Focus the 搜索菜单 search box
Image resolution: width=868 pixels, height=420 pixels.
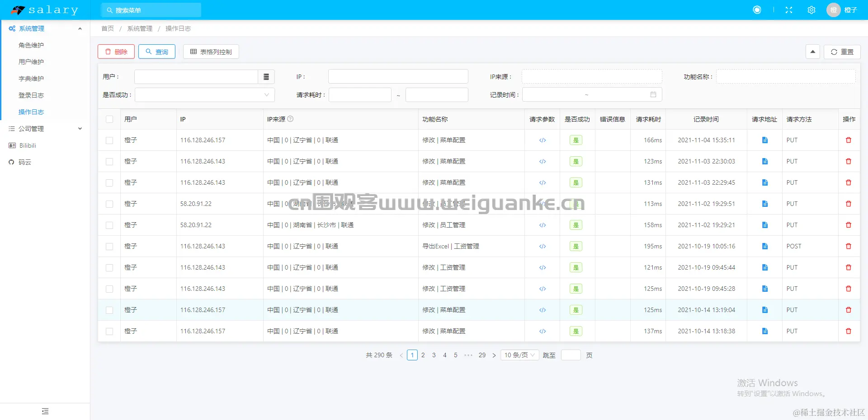[151, 10]
